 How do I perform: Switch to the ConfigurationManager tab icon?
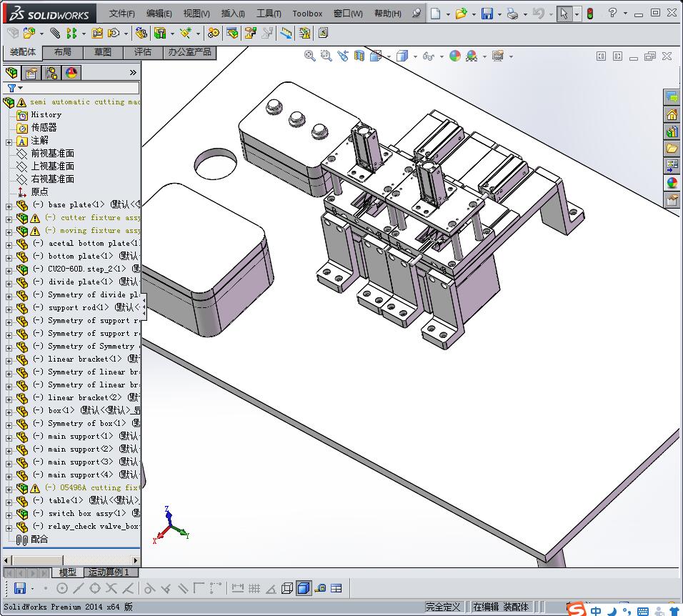[51, 73]
